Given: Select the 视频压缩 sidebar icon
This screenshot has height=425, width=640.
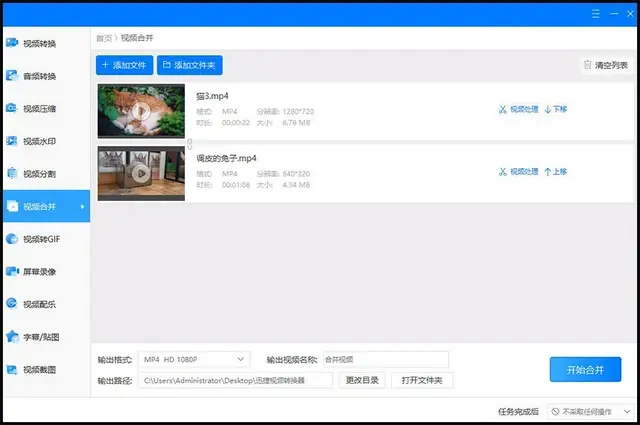Looking at the screenshot, I should (x=14, y=108).
